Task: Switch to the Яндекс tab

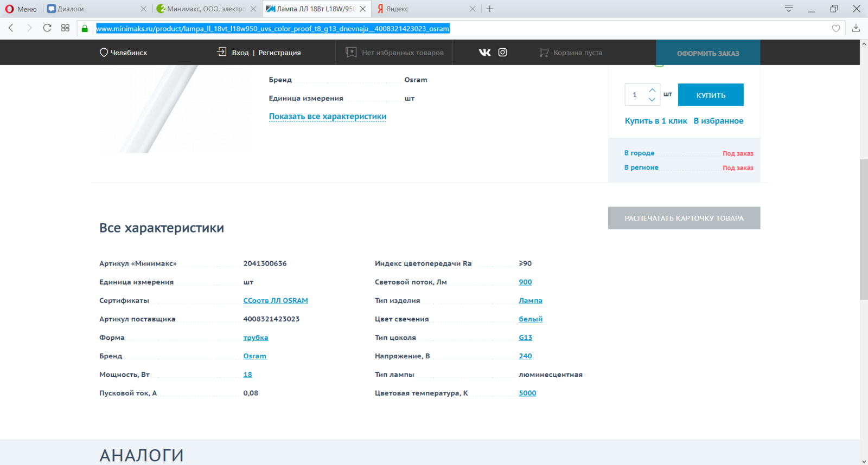Action: click(423, 9)
